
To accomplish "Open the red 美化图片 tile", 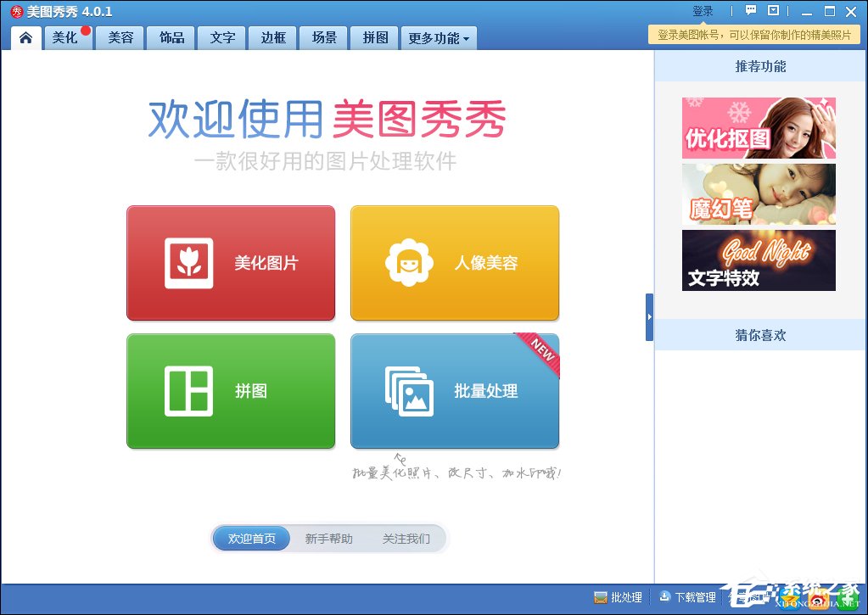I will click(x=231, y=263).
